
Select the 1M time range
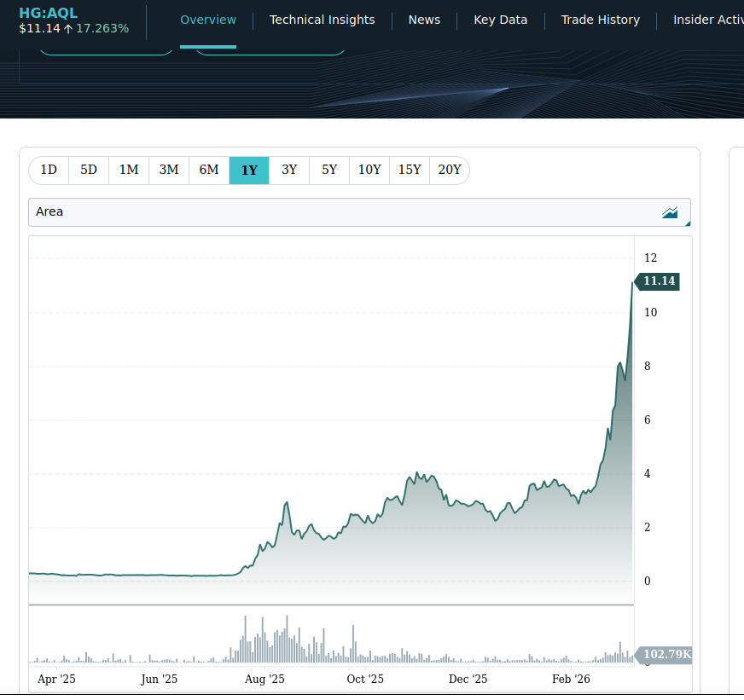click(129, 171)
